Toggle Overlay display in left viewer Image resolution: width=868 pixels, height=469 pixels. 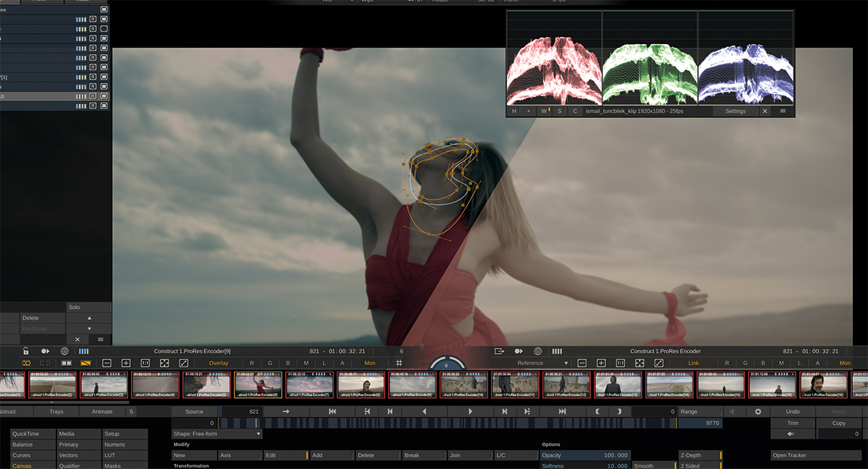[x=218, y=363]
